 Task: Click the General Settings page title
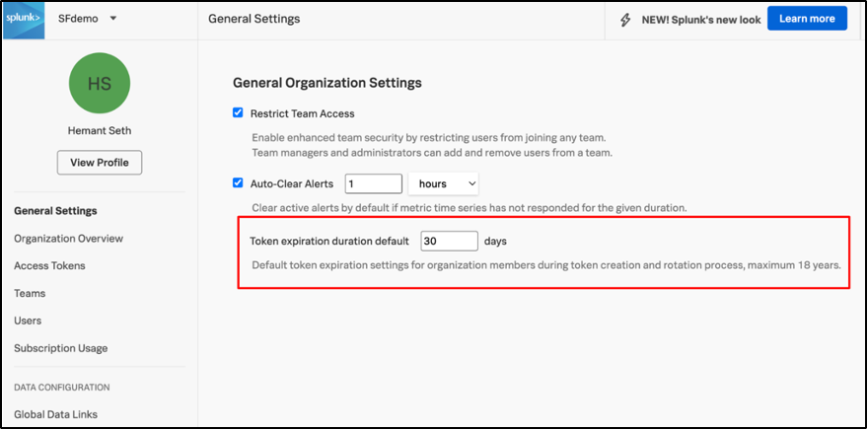(254, 19)
